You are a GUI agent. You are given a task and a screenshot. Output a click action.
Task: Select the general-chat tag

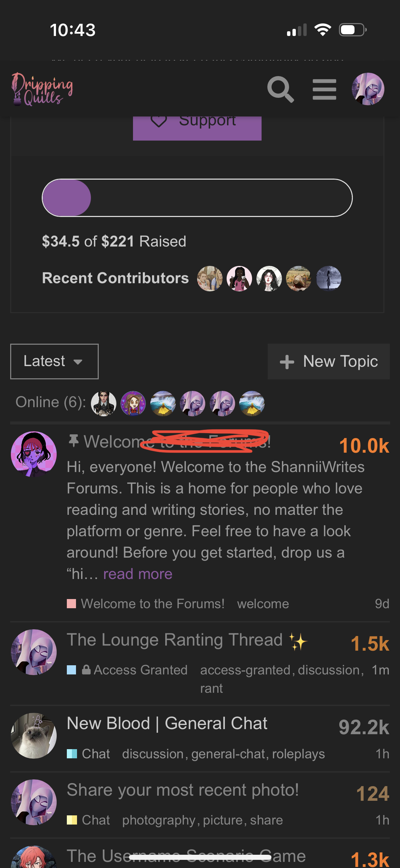coord(228,754)
